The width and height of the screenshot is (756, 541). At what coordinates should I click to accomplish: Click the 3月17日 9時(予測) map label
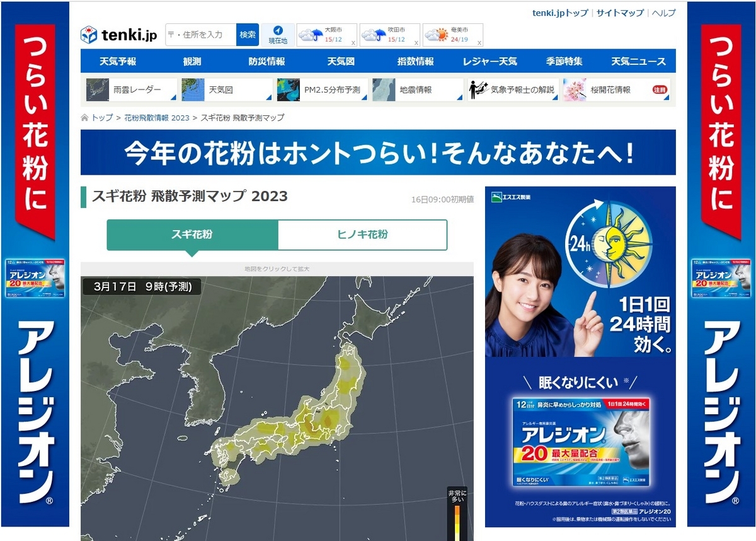pos(142,286)
